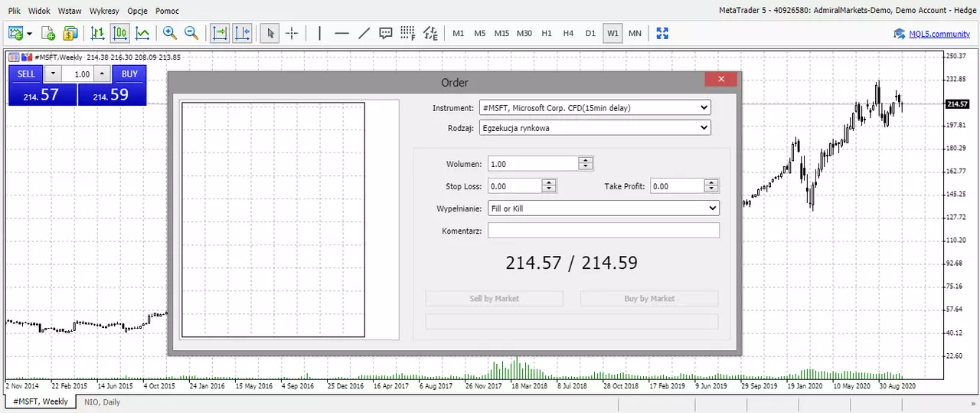This screenshot has height=413, width=980.
Task: Toggle the chart shift button
Action: pos(242,33)
